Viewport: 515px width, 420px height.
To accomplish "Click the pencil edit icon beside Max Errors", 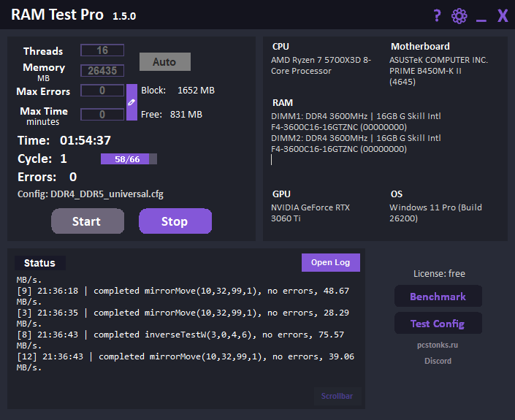I will point(131,102).
